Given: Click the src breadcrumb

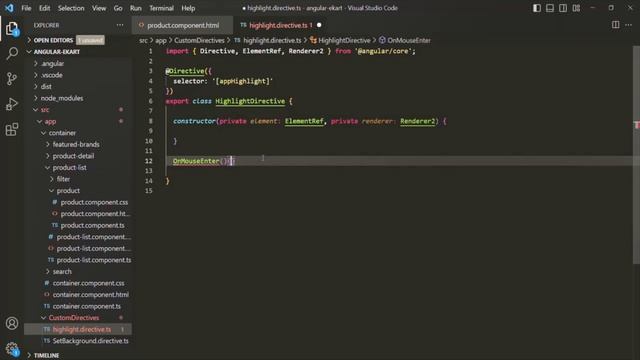Looking at the screenshot, I should click(143, 40).
